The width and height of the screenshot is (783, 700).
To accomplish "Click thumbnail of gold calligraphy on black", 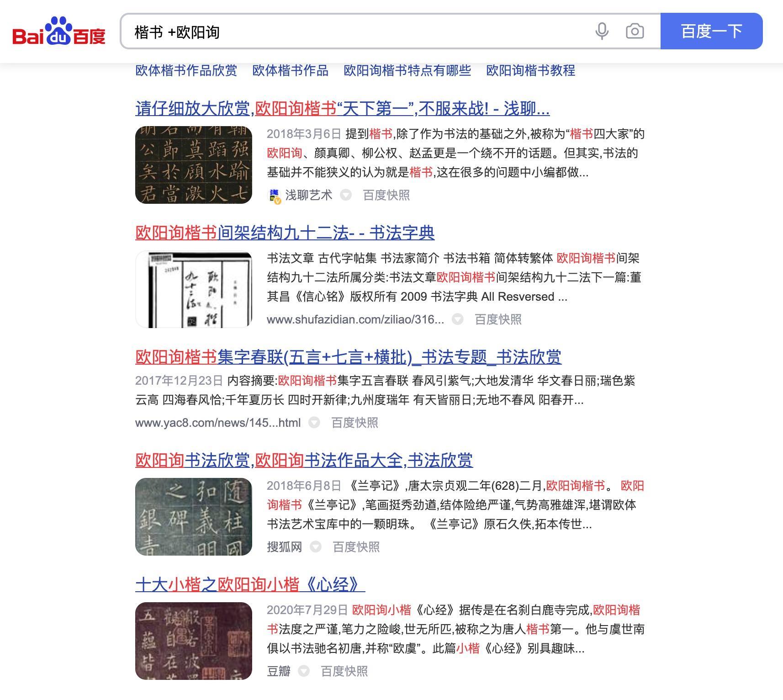I will [194, 165].
